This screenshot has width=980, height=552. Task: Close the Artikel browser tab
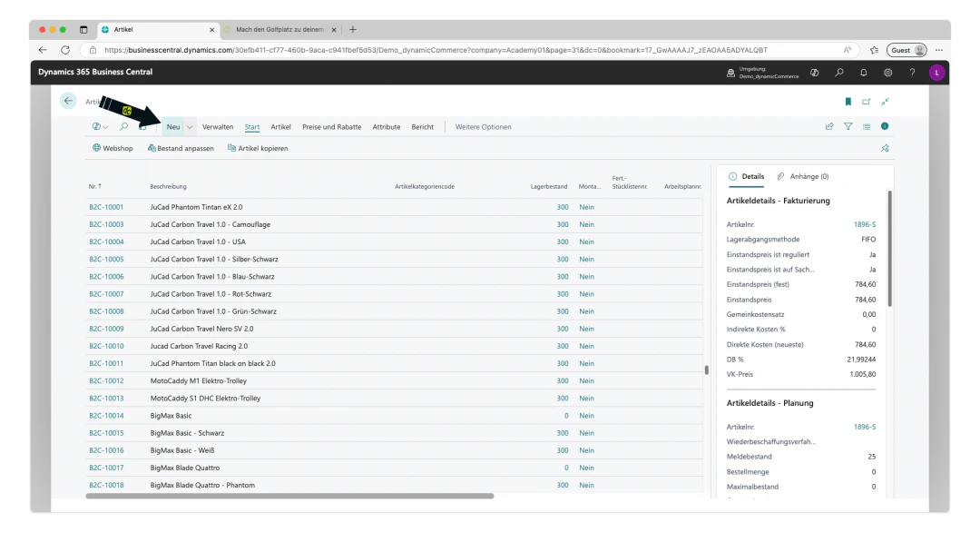pos(211,29)
